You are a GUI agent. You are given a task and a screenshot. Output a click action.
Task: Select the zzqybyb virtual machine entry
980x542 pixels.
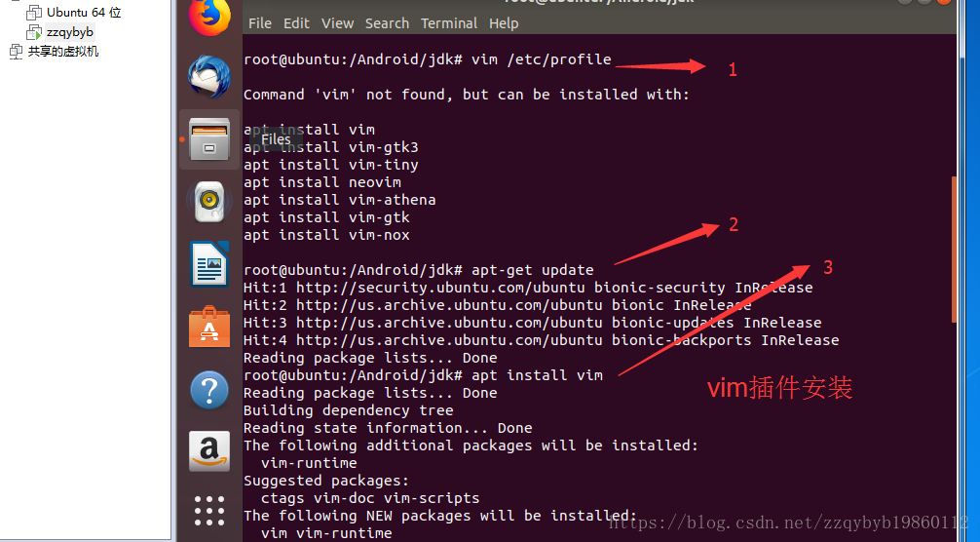60,32
